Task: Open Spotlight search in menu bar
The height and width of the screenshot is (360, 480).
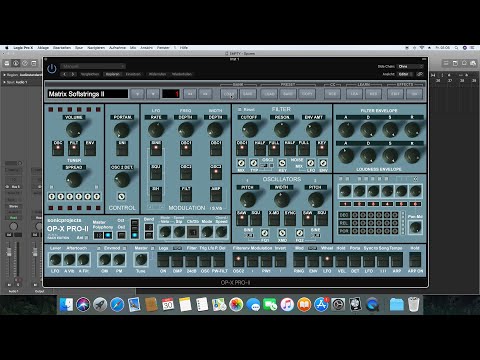Action: 457,48
